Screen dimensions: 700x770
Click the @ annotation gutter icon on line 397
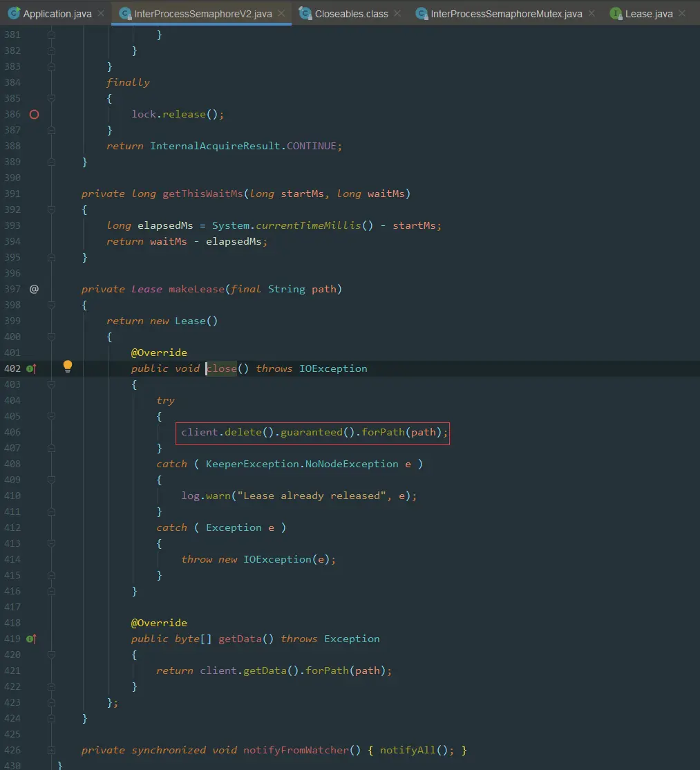(34, 289)
